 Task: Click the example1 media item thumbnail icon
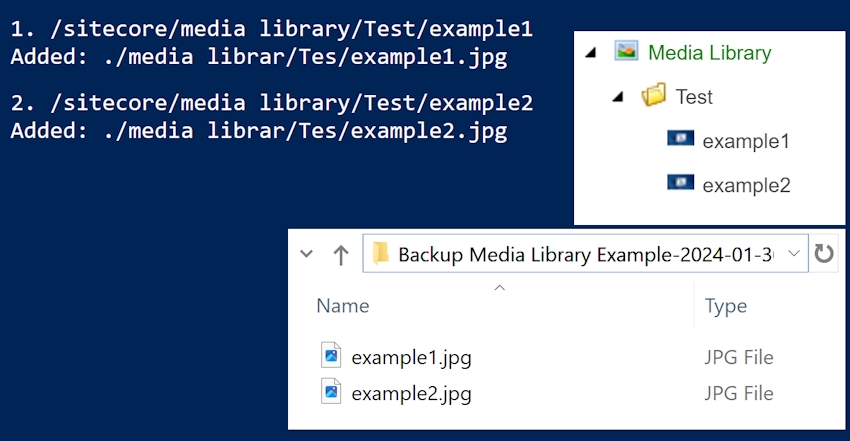point(680,139)
